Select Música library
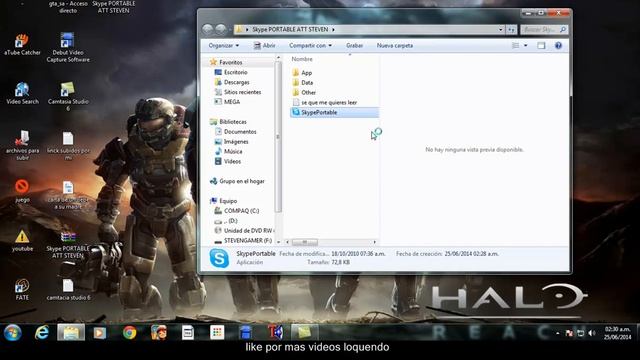640x360 pixels. (233, 151)
